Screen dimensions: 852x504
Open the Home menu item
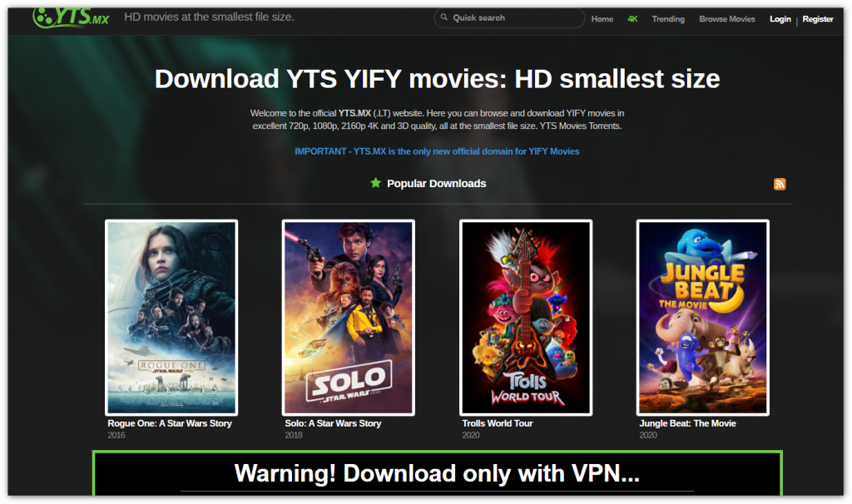click(x=602, y=18)
